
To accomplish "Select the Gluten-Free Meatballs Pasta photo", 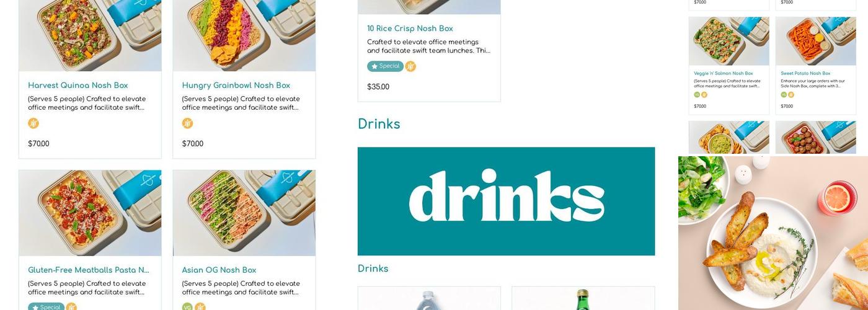I will click(x=90, y=213).
